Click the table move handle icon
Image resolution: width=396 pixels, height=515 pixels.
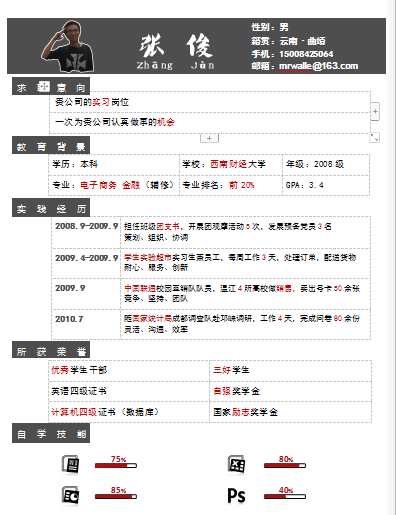coord(43,87)
